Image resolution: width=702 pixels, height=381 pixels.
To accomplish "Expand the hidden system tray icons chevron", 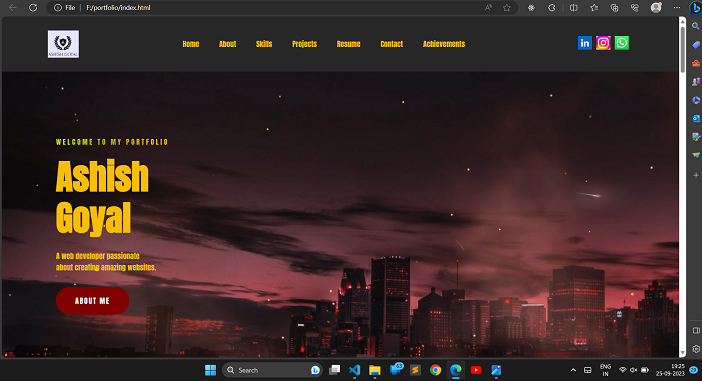I will 573,370.
